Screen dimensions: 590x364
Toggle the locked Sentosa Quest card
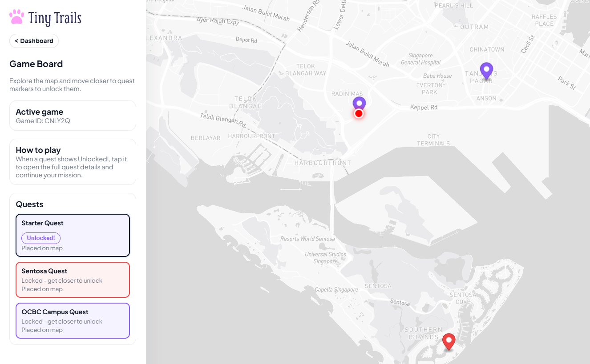pyautogui.click(x=73, y=280)
